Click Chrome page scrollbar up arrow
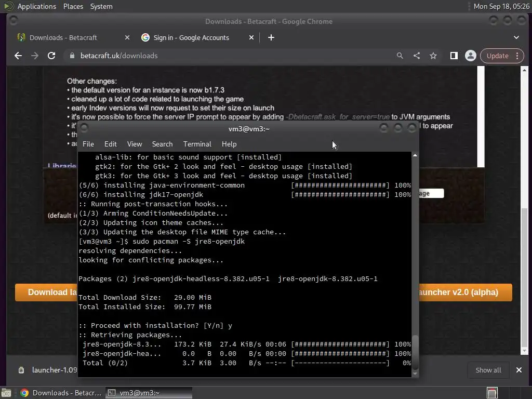The image size is (532, 399). pyautogui.click(x=525, y=70)
